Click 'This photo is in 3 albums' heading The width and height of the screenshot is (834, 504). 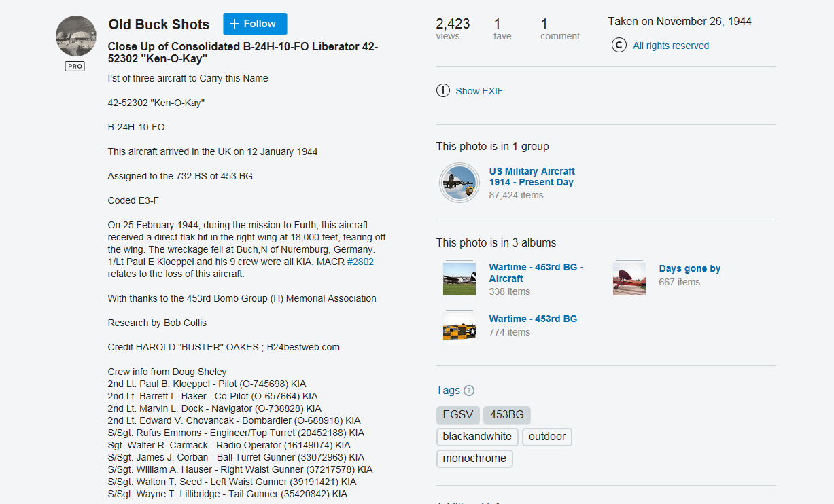point(496,242)
